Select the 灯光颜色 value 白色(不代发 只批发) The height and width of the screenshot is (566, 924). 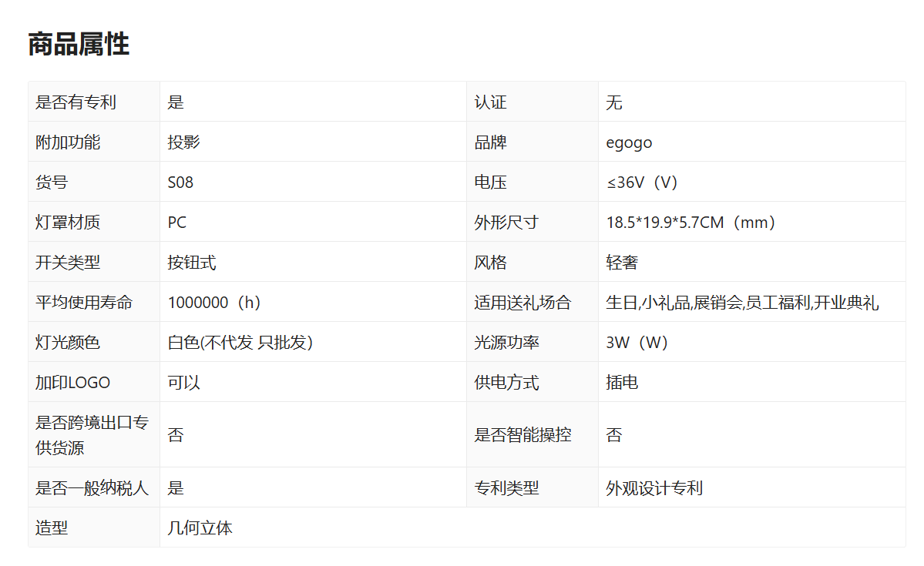pyautogui.click(x=240, y=343)
